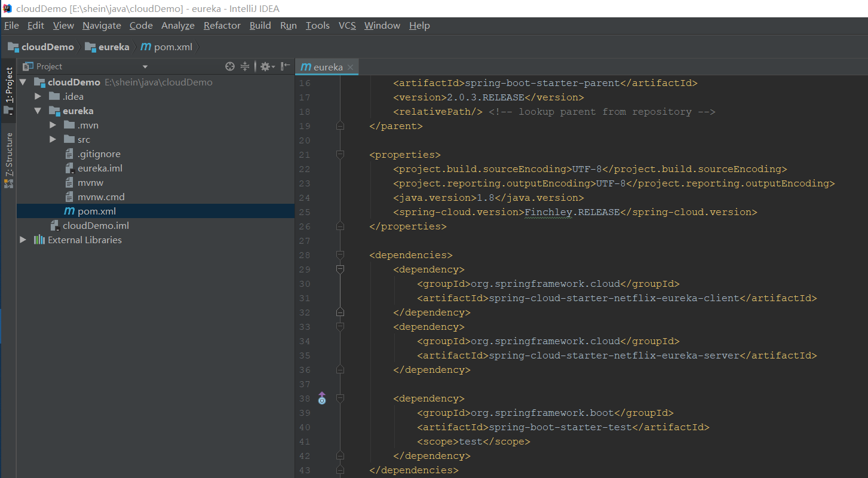Open the Navigate menu

(102, 25)
